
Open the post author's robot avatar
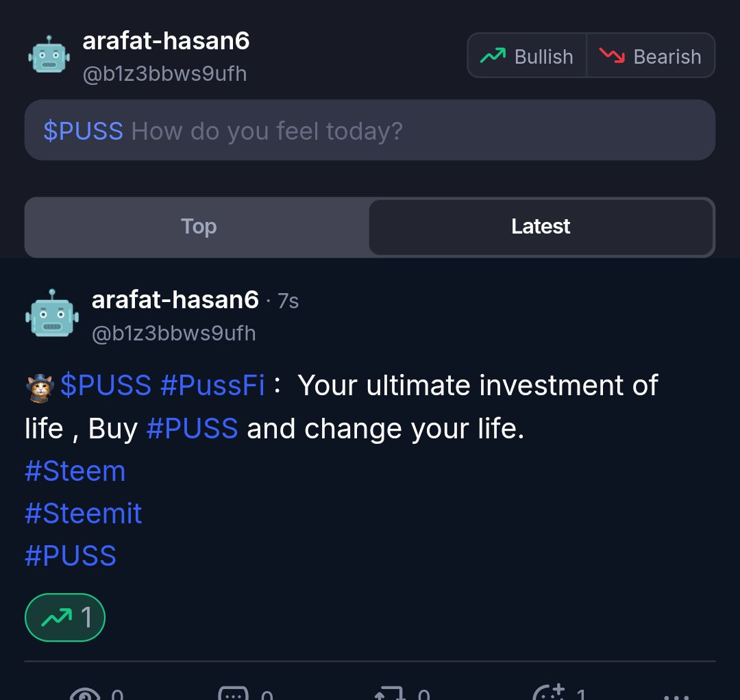tap(52, 314)
